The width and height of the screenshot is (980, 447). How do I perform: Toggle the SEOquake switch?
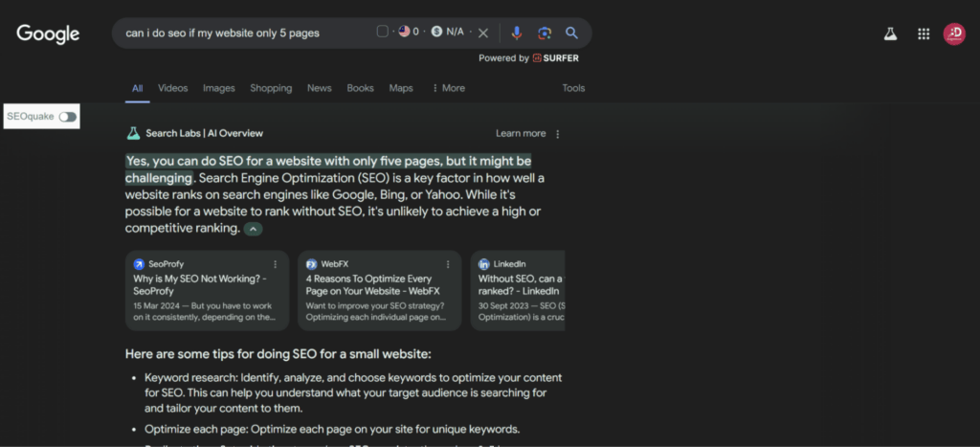[x=68, y=117]
